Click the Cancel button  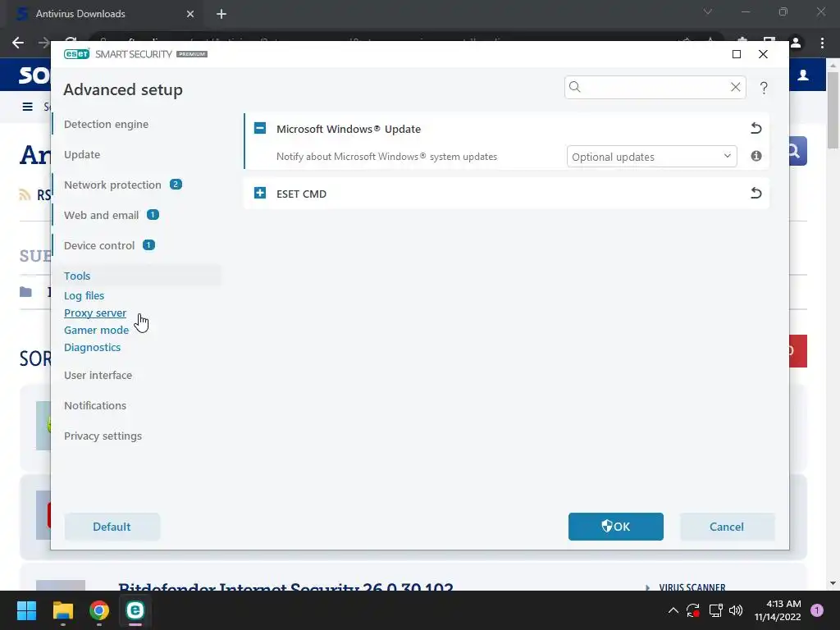click(727, 527)
